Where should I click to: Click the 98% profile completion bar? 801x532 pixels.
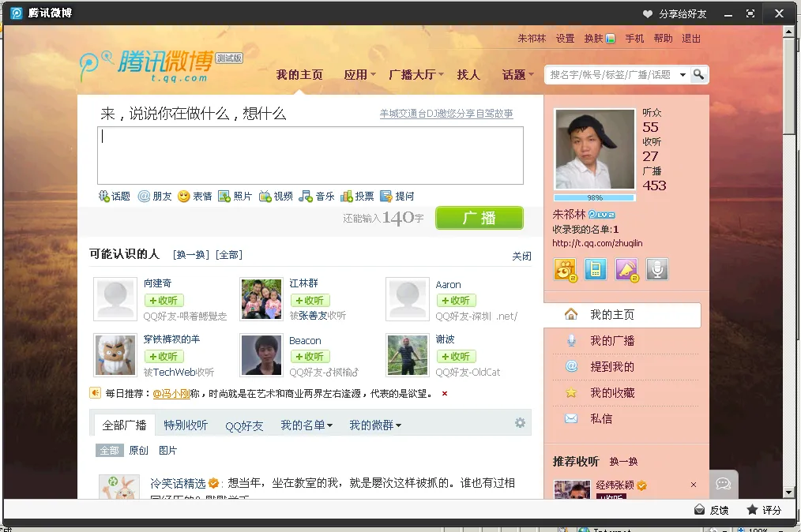pos(595,197)
